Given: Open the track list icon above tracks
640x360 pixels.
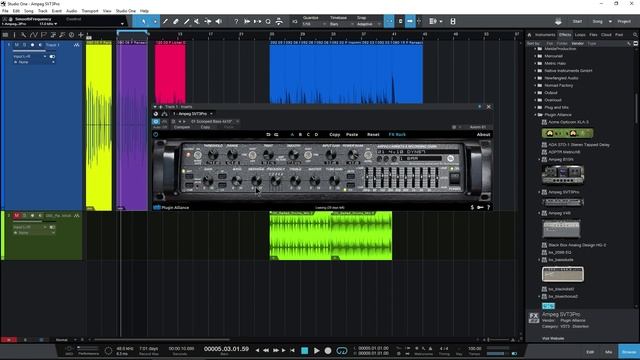Looking at the screenshot, I should pyautogui.click(x=5, y=35).
